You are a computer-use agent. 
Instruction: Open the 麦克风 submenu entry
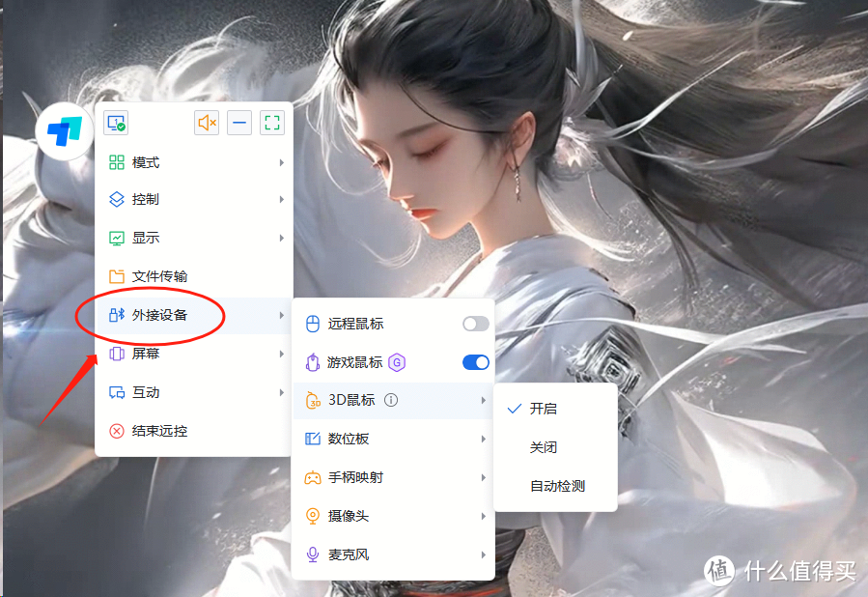(393, 554)
